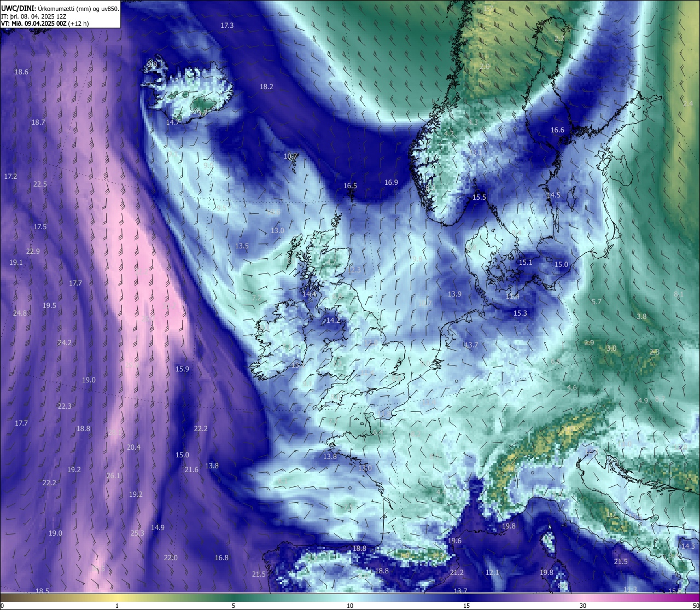Click the 17.3 value north of Iceland

[227, 26]
